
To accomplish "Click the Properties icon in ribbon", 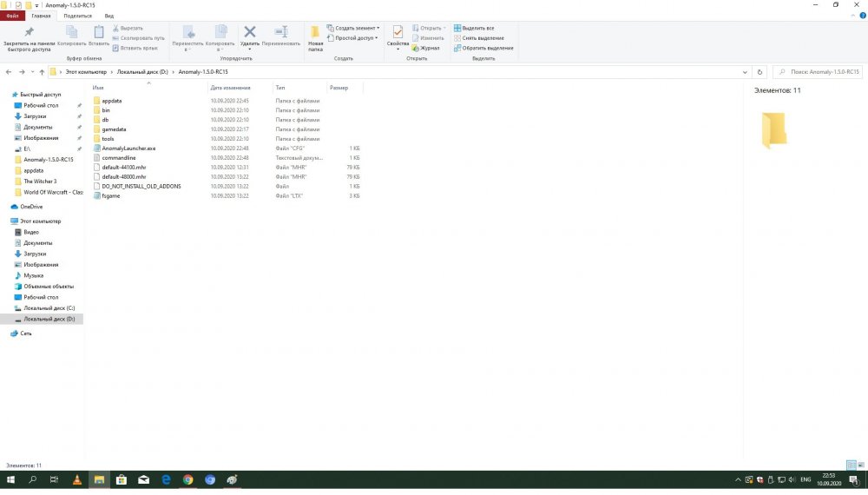I will (x=398, y=33).
